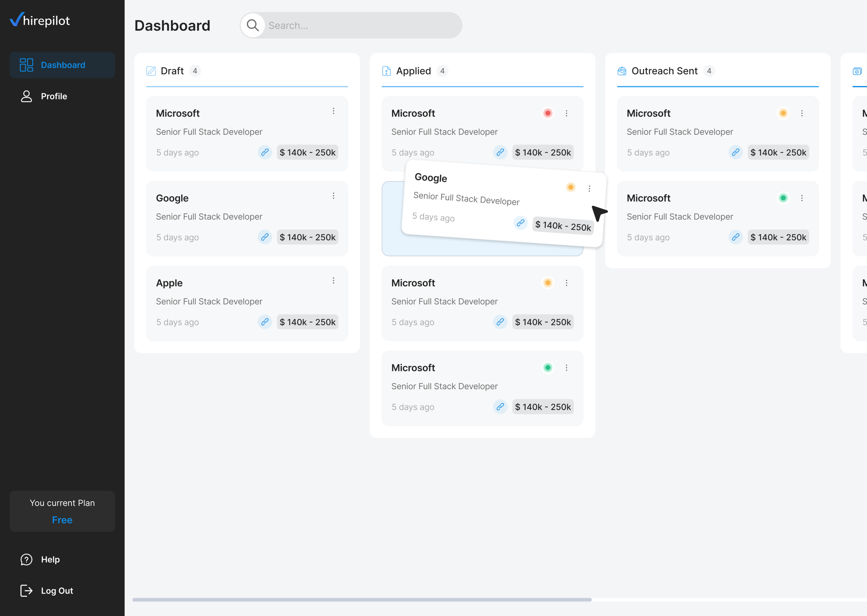Open options on Applied Microsoft card with orange dot

click(567, 283)
